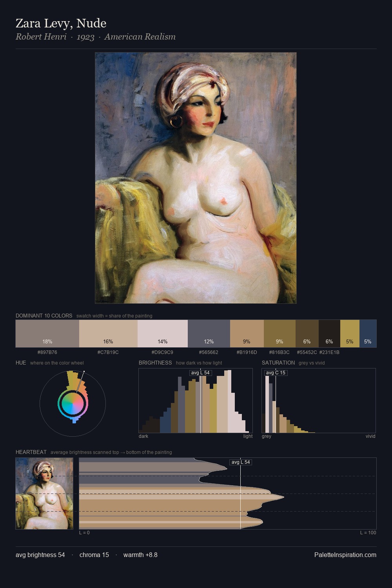Pick the #55452C dark brown 6% swatch
Screen dimensions: 392x588
[x=307, y=334]
